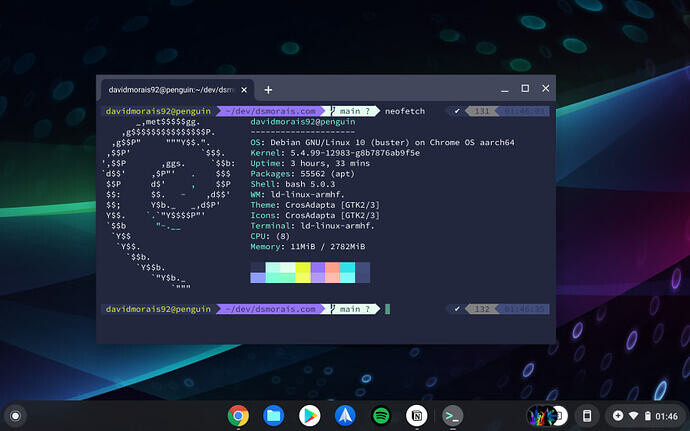690x431 pixels.
Task: Click the Wi-Fi status icon
Action: tap(633, 416)
